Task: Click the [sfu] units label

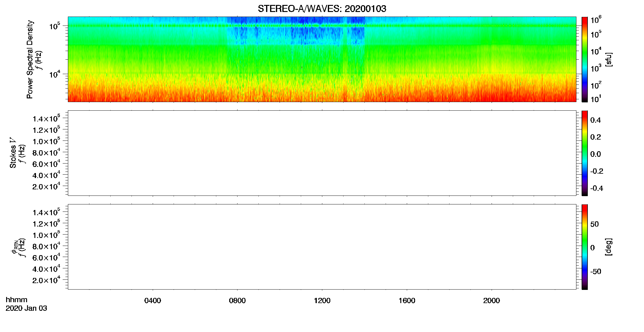Action: 609,59
